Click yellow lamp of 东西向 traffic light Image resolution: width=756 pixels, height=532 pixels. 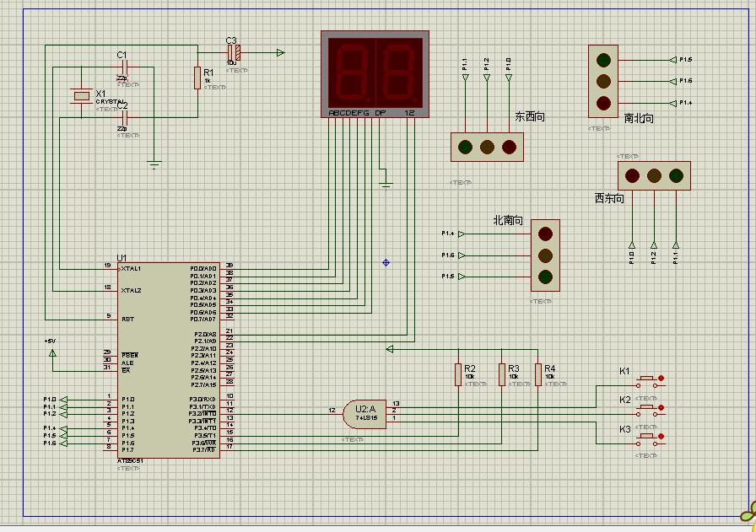coord(487,147)
